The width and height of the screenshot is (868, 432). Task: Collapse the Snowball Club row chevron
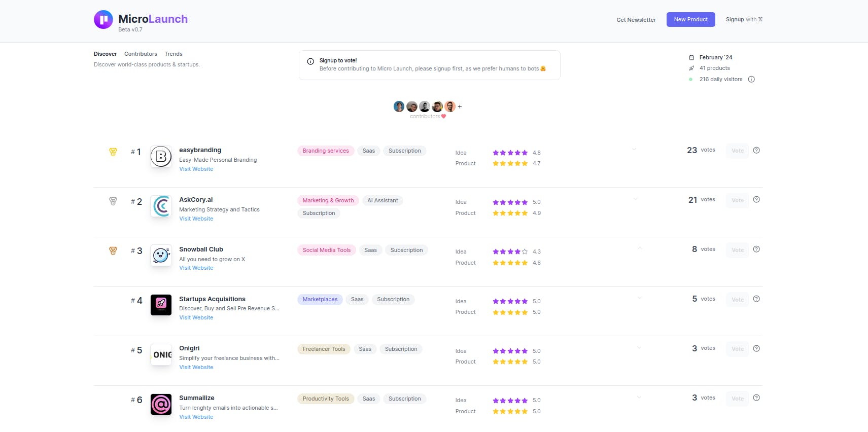pyautogui.click(x=640, y=248)
